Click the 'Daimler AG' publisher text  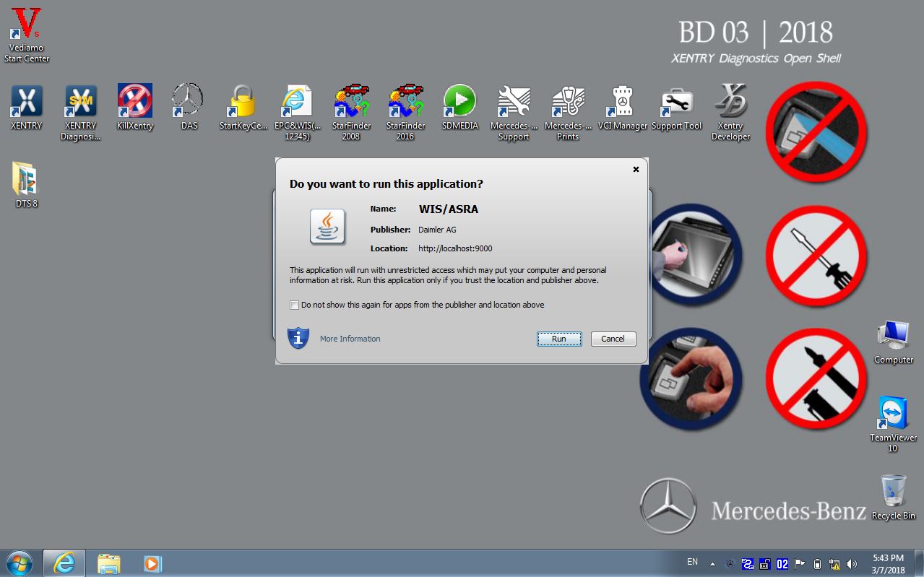pyautogui.click(x=437, y=230)
